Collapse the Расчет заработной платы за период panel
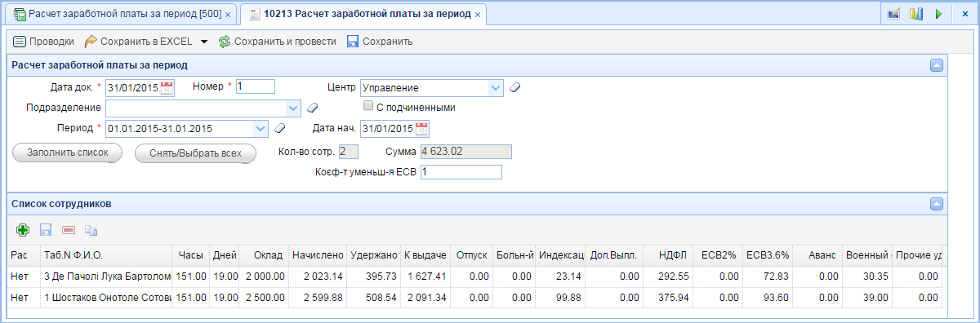The width and height of the screenshot is (980, 323). click(937, 64)
